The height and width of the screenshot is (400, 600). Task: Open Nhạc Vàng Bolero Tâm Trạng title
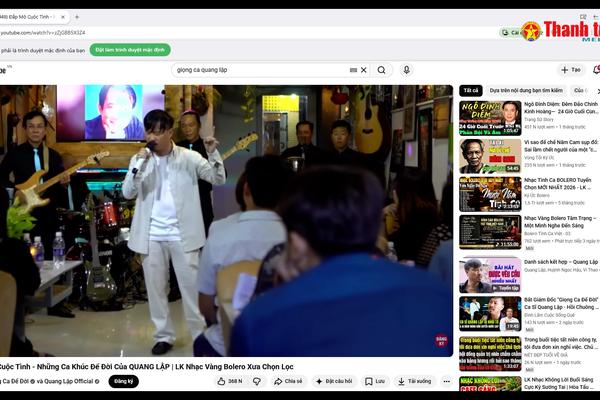[x=560, y=222]
